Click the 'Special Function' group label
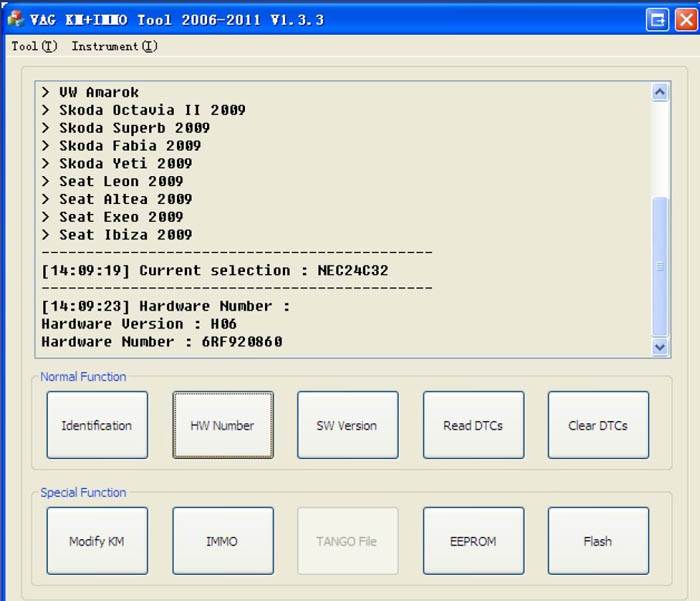The height and width of the screenshot is (601, 700). (x=83, y=492)
